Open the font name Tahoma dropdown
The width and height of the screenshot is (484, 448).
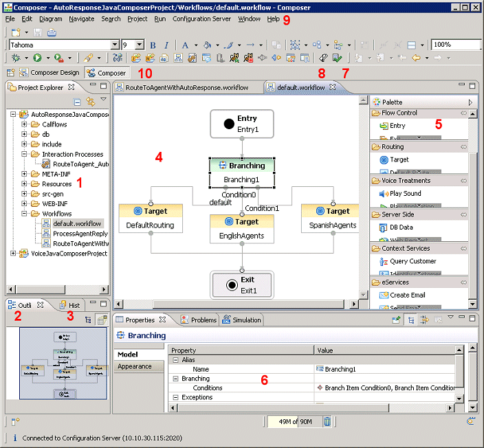click(115, 45)
